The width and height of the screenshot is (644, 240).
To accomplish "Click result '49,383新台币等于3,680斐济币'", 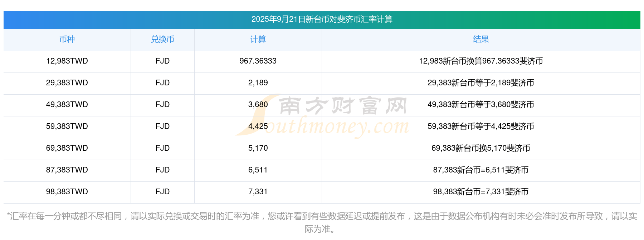I will click(x=481, y=105).
